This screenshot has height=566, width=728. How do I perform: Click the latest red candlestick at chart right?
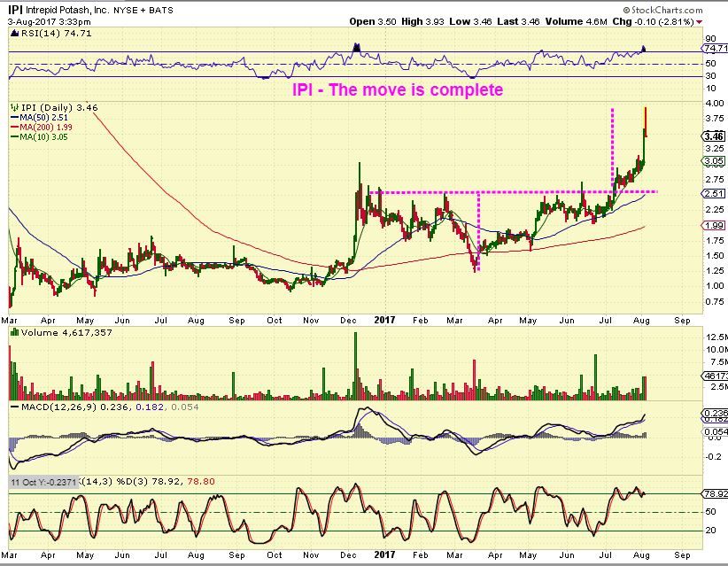646,121
